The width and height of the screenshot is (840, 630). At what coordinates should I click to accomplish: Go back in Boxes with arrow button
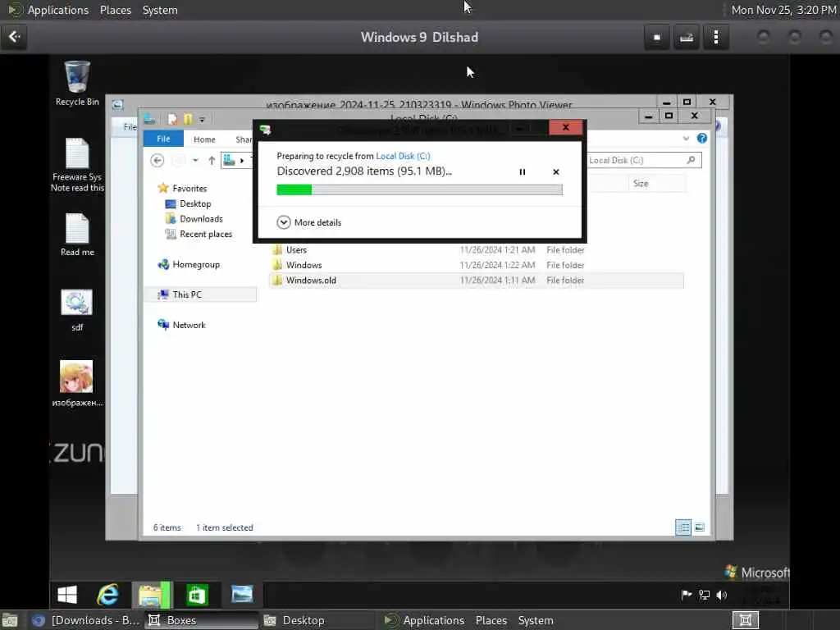coord(14,37)
